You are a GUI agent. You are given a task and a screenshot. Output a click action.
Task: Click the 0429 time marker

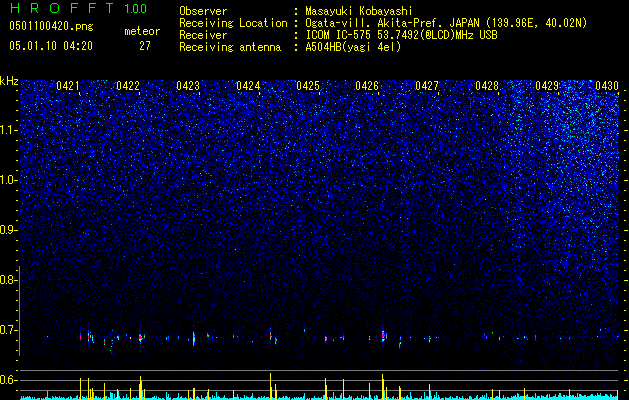547,86
